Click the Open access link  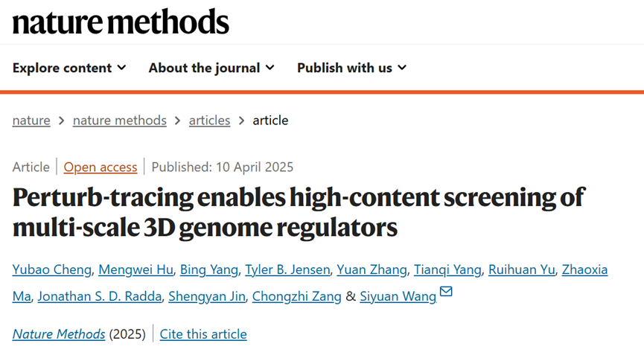click(x=101, y=167)
